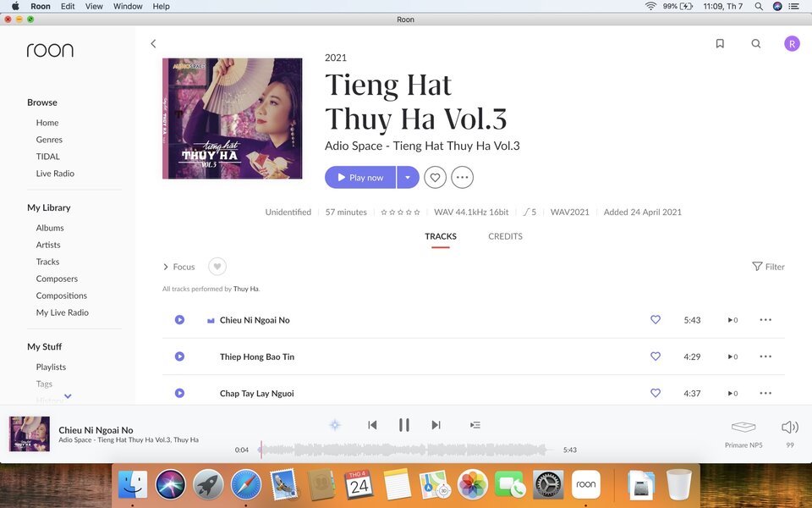The height and width of the screenshot is (508, 812).
Task: Open the Edit menu
Action: (x=68, y=6)
